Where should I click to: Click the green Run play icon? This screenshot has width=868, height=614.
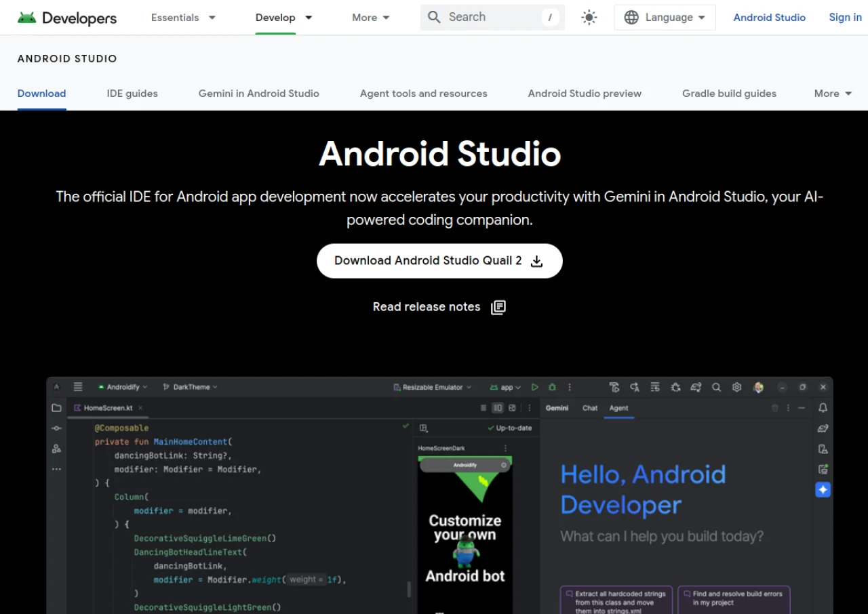coord(535,387)
